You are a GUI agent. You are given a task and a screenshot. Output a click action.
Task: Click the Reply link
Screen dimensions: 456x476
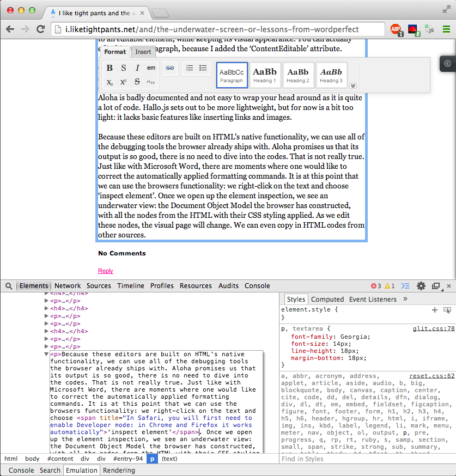pos(105,271)
